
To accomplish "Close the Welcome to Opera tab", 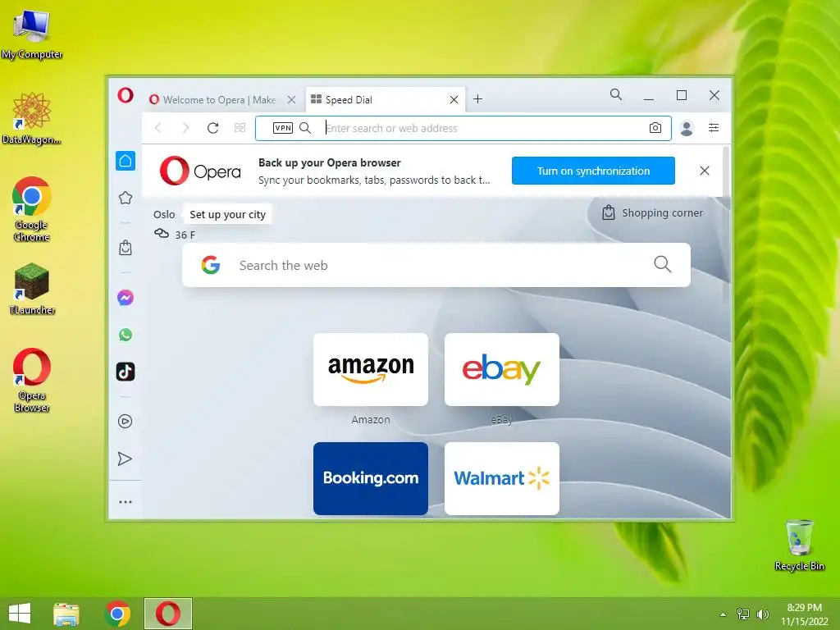I will [x=291, y=99].
